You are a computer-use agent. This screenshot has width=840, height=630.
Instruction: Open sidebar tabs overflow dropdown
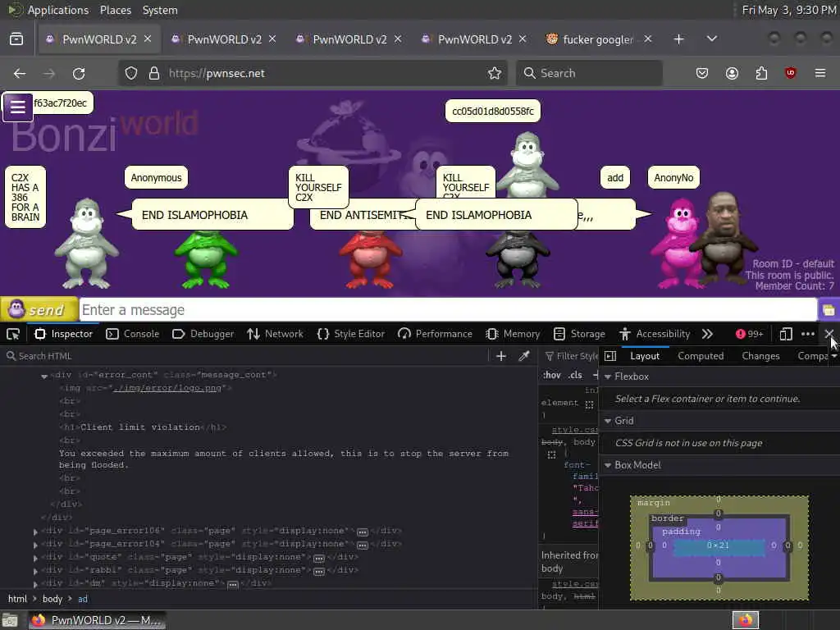pyautogui.click(x=834, y=356)
